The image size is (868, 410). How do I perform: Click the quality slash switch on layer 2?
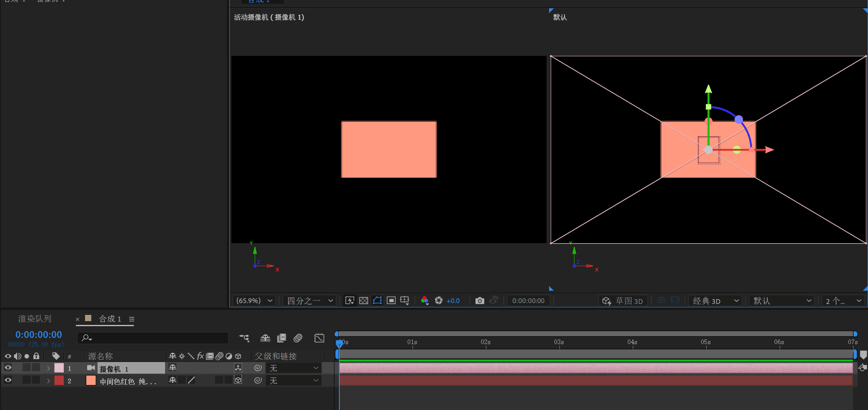point(191,380)
